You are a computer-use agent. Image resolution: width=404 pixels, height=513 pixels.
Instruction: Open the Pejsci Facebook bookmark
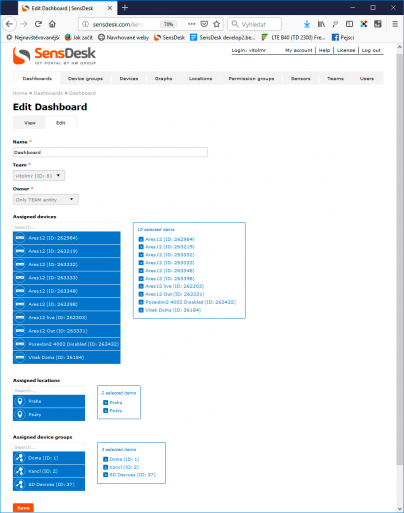tap(343, 37)
